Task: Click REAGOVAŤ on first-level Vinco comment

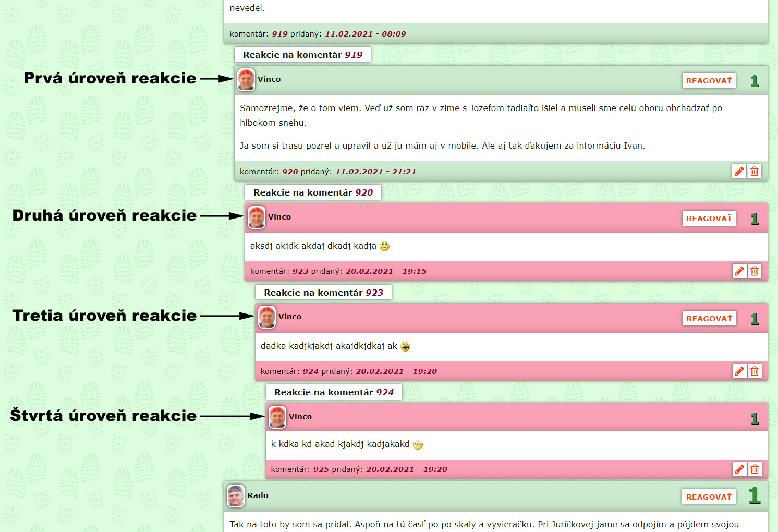Action: [x=709, y=81]
